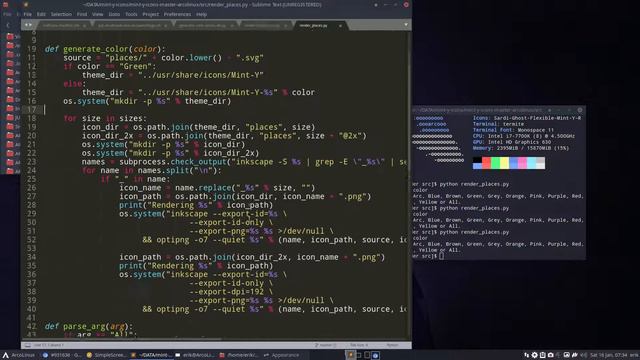Click the settings gear tray icon

pyautogui.click(x=534, y=355)
